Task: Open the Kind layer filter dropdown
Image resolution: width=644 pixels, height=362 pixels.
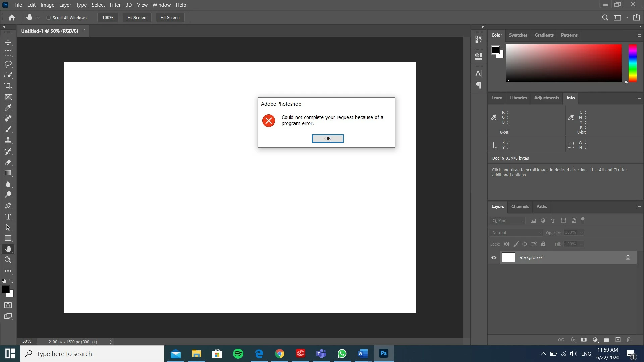Action: pos(508,221)
